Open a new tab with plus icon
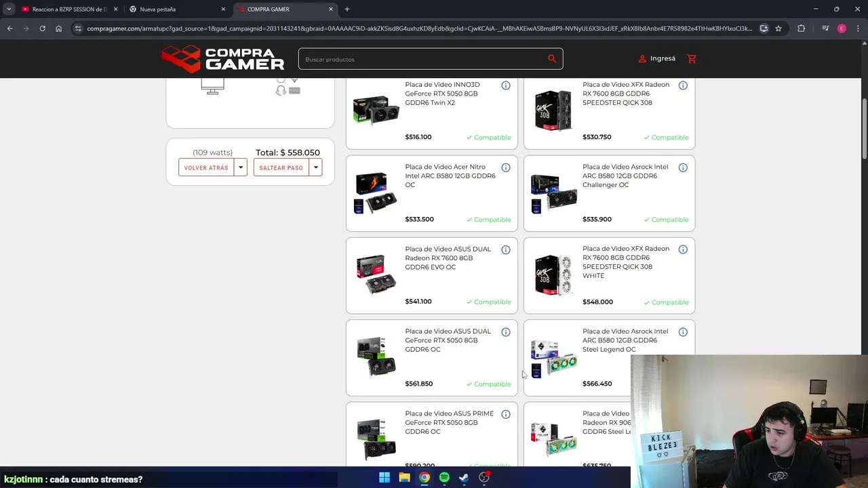This screenshot has width=868, height=488. pyautogui.click(x=347, y=9)
